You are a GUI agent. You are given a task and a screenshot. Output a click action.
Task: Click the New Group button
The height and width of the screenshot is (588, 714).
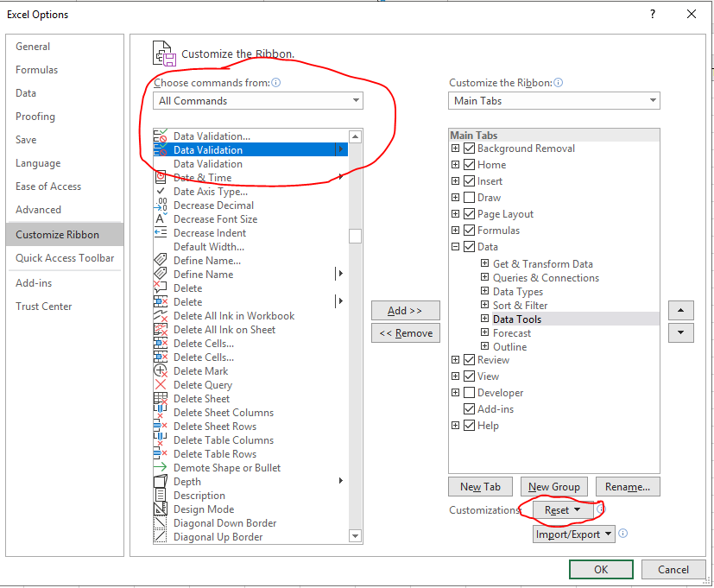553,486
